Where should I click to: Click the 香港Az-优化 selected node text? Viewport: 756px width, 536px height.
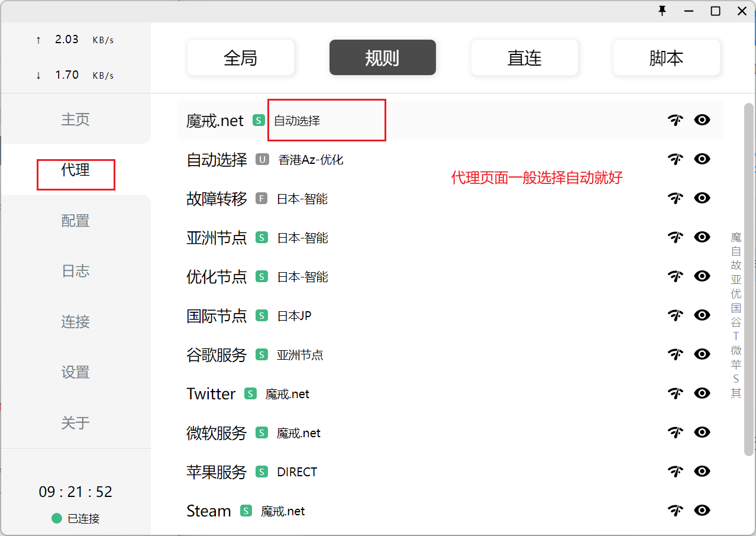click(311, 160)
